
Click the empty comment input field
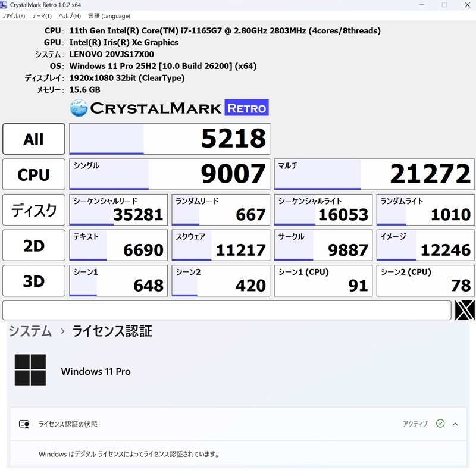click(227, 310)
